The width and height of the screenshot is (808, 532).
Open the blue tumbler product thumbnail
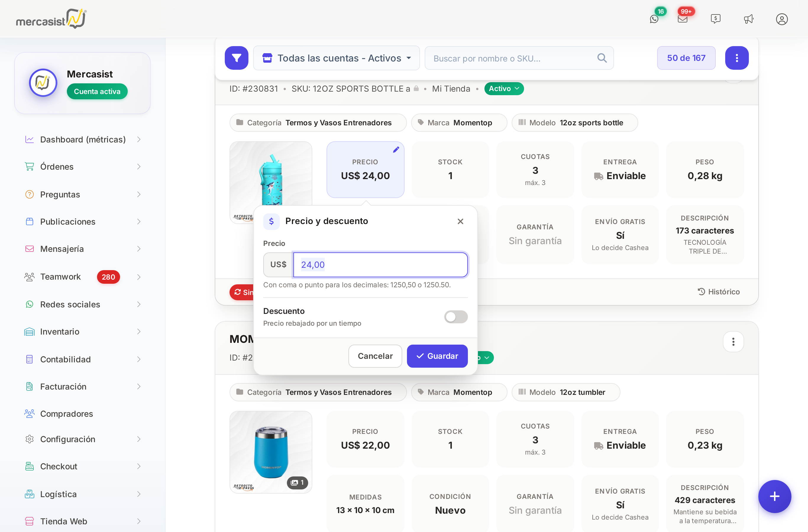tap(271, 452)
